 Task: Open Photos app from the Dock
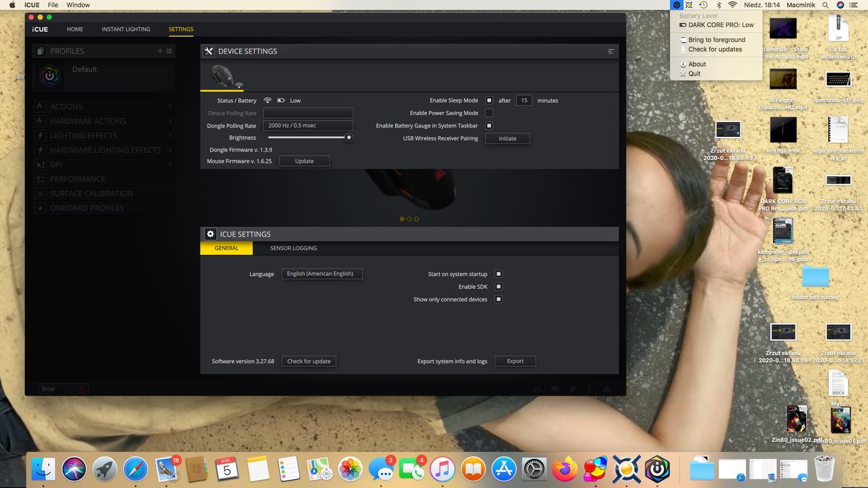click(x=351, y=468)
